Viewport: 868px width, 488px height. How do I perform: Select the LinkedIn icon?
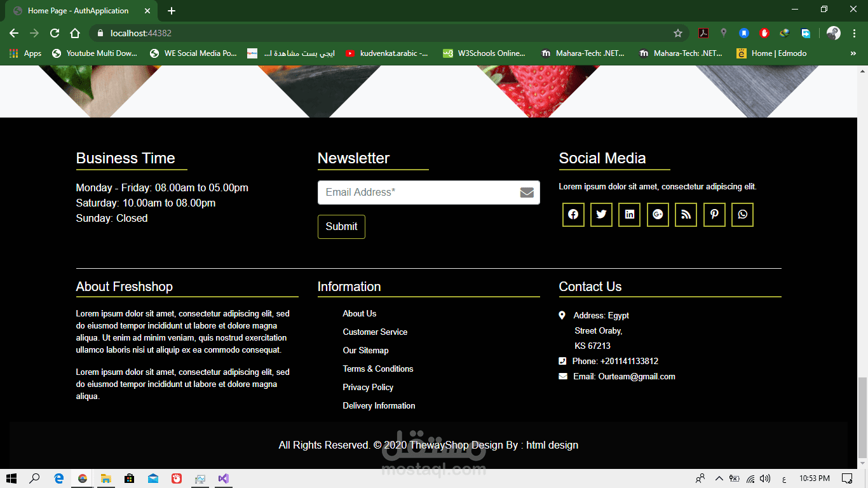pyautogui.click(x=629, y=214)
